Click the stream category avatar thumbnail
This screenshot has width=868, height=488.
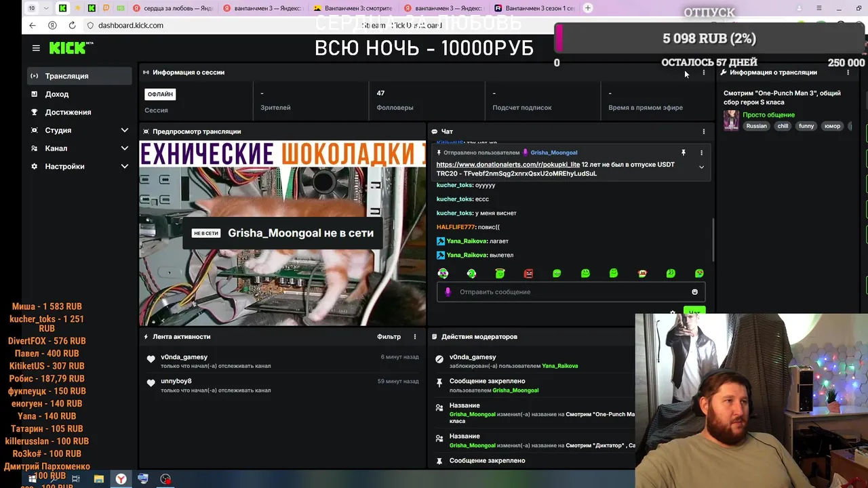[731, 120]
